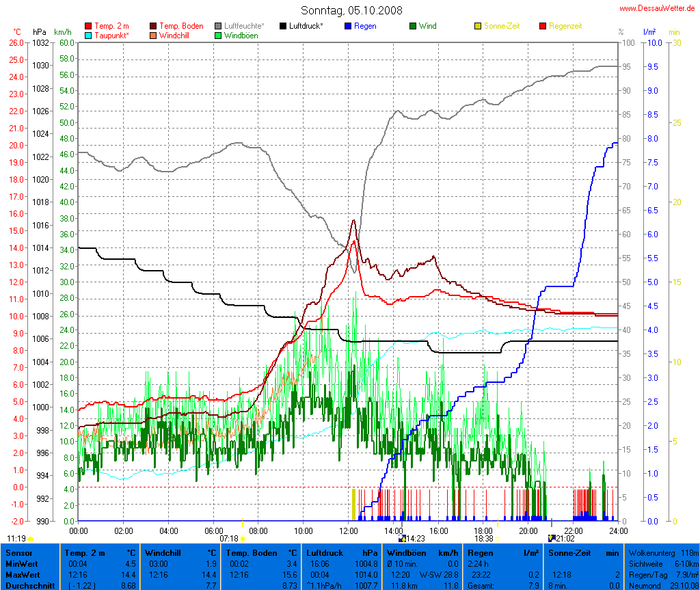Click the yellow Sonne-Zeit legend square

coord(478,26)
